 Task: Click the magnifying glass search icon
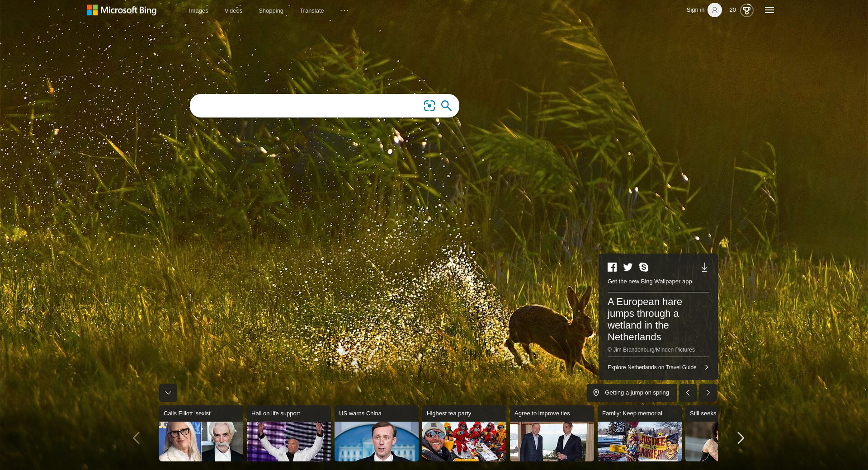(x=446, y=106)
